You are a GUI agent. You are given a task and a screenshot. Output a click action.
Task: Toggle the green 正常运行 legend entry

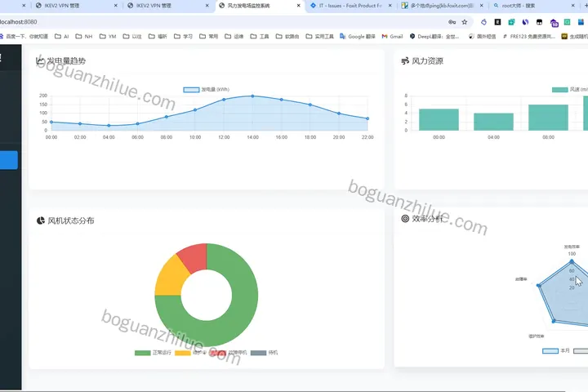point(153,353)
